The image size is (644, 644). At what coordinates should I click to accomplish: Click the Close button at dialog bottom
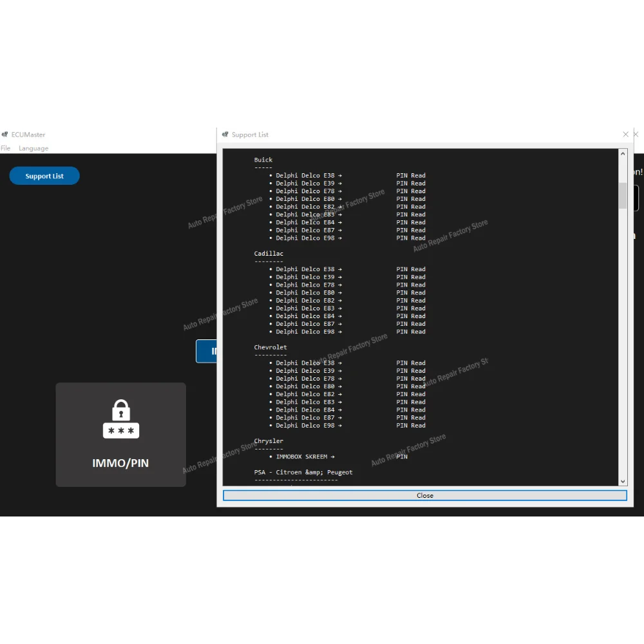click(424, 495)
